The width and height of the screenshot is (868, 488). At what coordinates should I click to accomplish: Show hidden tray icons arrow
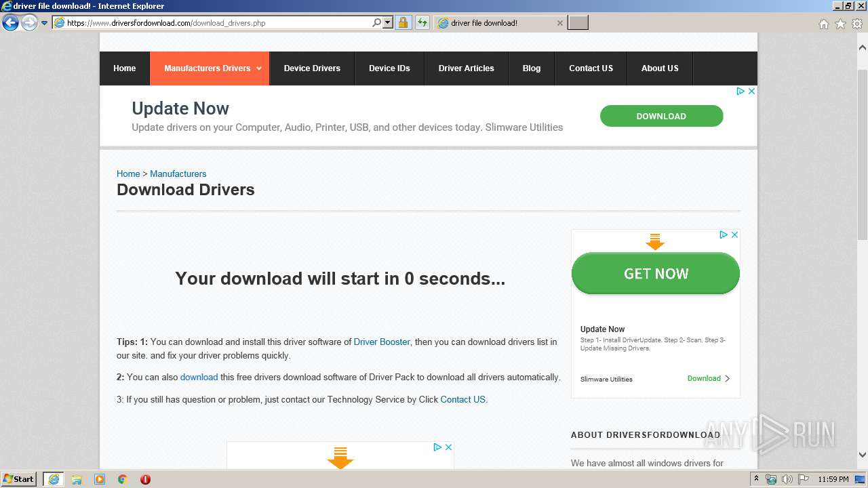pyautogui.click(x=756, y=479)
